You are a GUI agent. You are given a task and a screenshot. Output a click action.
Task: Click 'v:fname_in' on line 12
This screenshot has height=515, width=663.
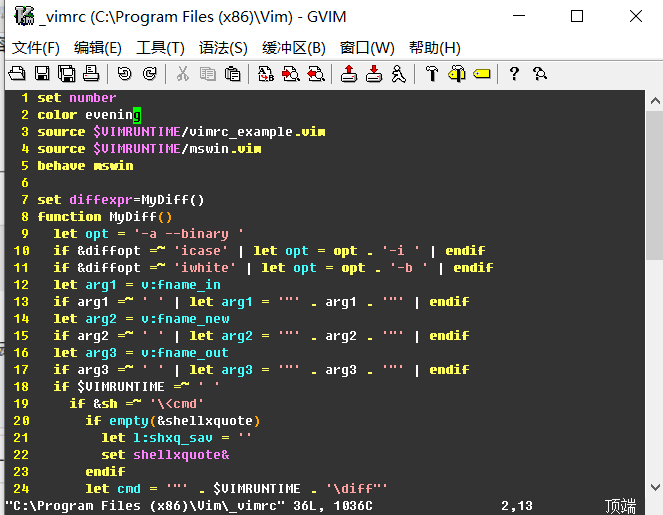(181, 285)
